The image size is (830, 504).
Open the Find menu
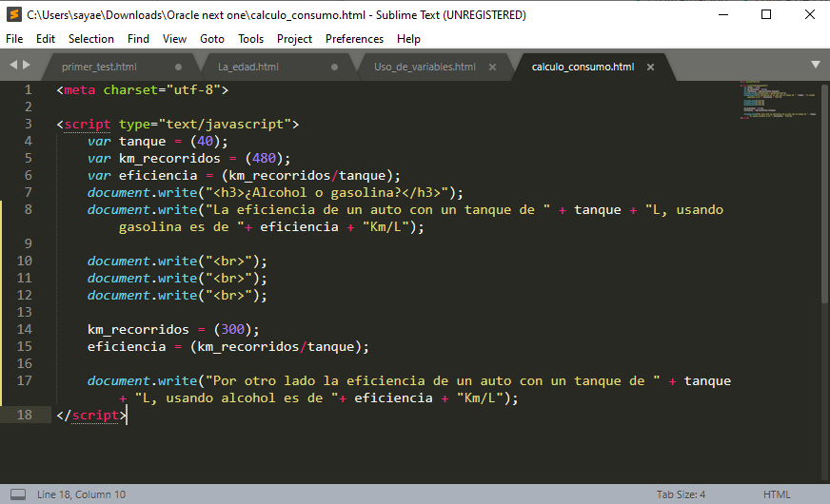[x=138, y=39]
